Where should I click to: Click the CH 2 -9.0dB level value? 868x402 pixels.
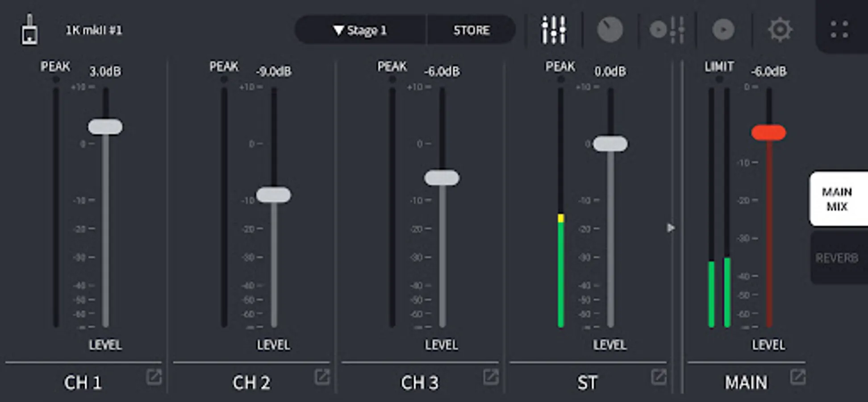click(273, 71)
